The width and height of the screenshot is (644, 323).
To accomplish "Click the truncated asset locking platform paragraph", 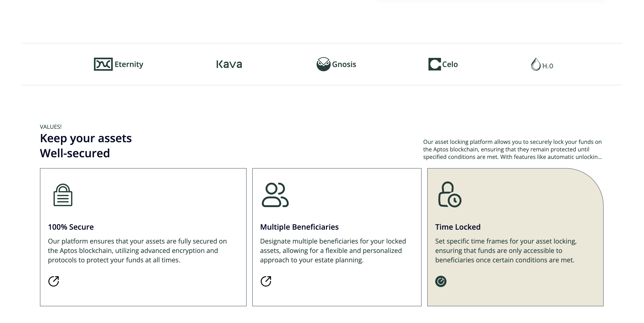I will (512, 149).
